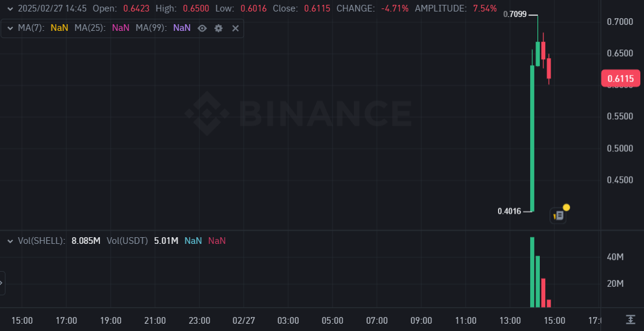The height and width of the screenshot is (331, 644).
Task: Remove MA indicator with X icon
Action: 235,28
